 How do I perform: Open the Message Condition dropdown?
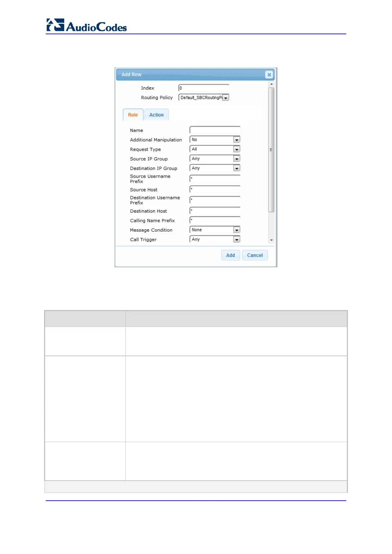tap(215, 230)
